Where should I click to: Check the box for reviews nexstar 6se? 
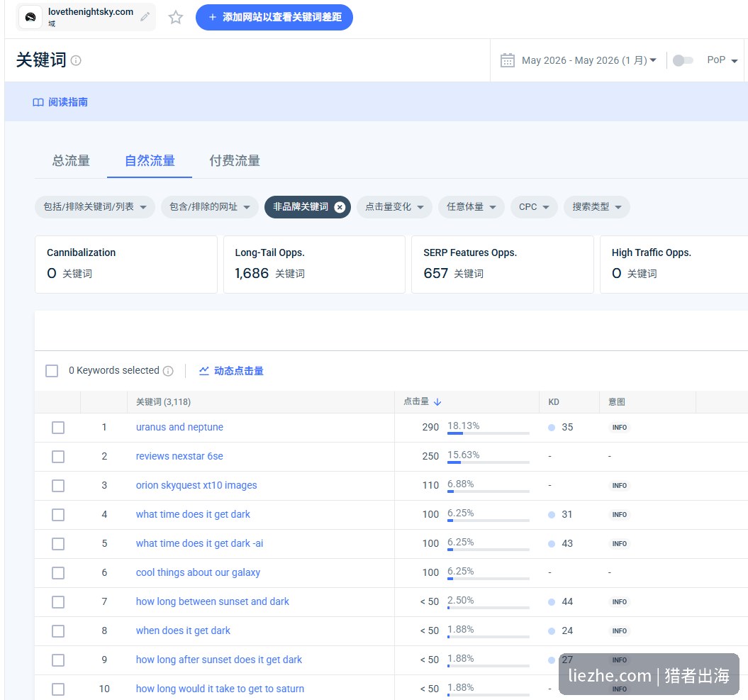58,457
